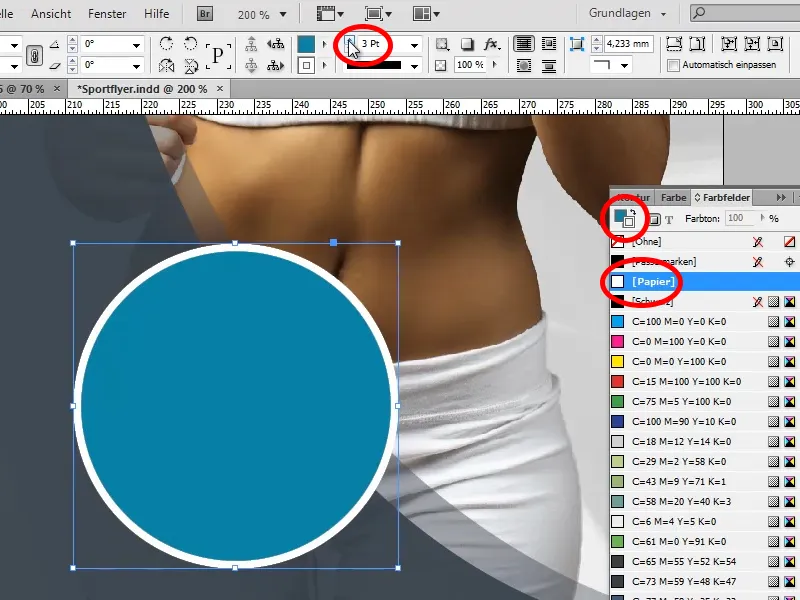800x600 pixels.
Task: Open Adobe Bridge with the Br icon
Action: [x=205, y=14]
